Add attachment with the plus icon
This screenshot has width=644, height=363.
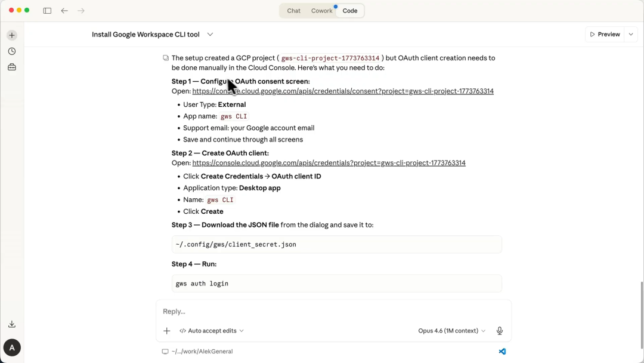pos(167,331)
